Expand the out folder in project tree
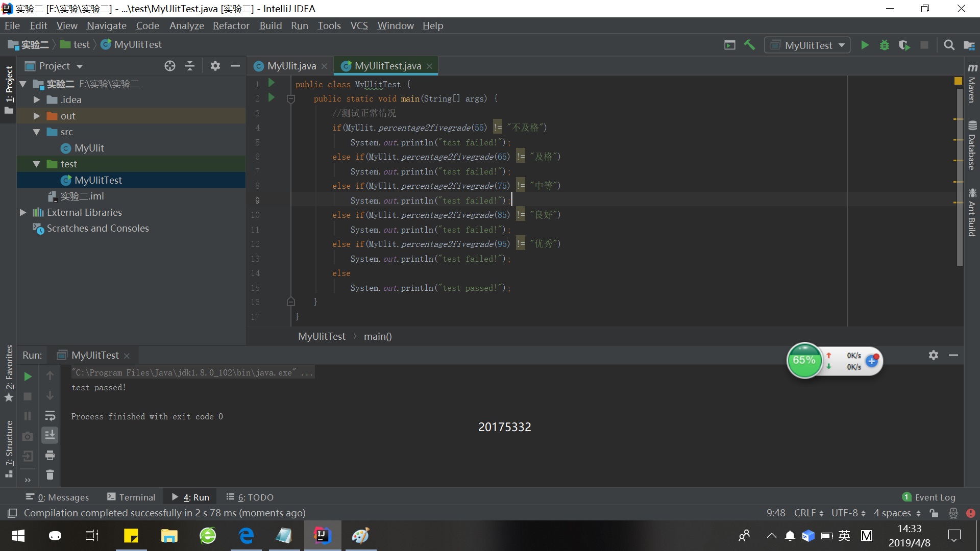This screenshot has width=980, height=551. [37, 116]
